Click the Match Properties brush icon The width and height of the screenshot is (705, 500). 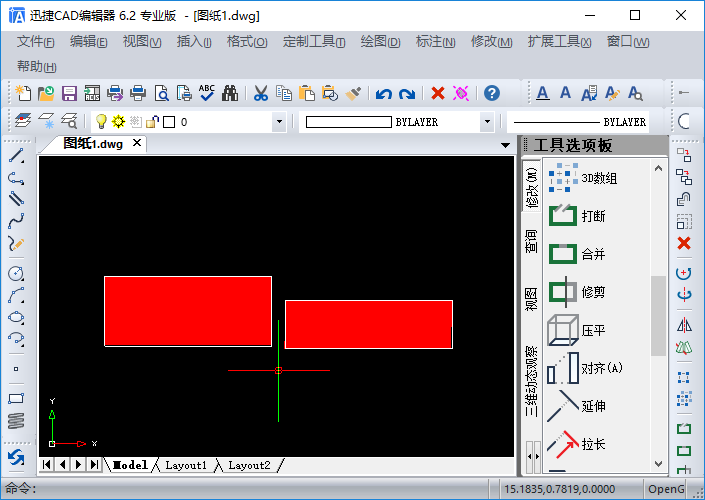(x=353, y=93)
